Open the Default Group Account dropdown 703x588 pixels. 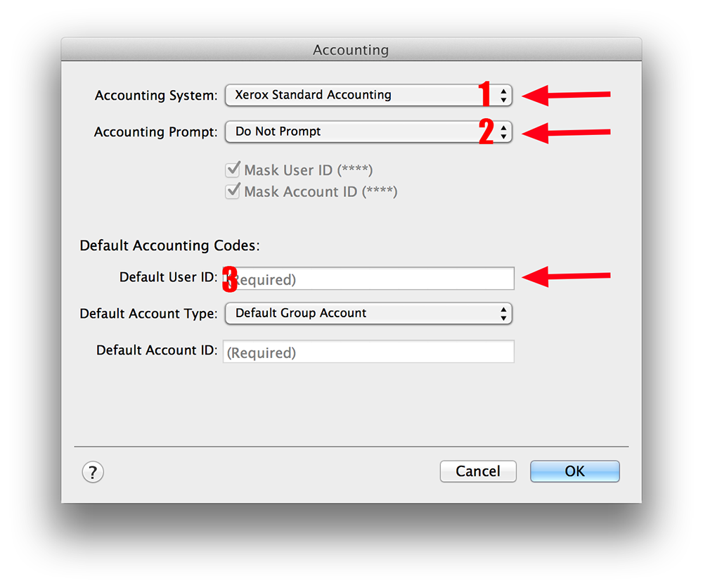[368, 314]
